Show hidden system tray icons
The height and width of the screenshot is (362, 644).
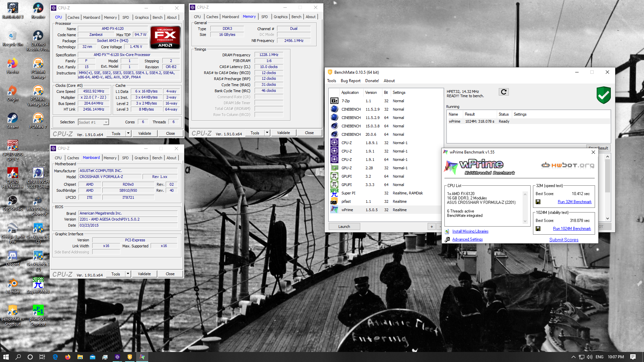point(574,357)
